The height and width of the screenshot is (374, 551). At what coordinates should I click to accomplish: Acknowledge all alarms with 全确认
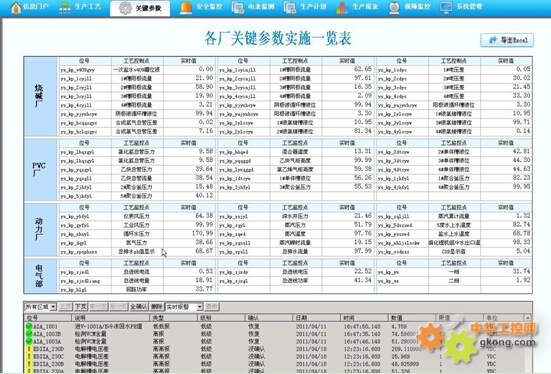pyautogui.click(x=139, y=307)
